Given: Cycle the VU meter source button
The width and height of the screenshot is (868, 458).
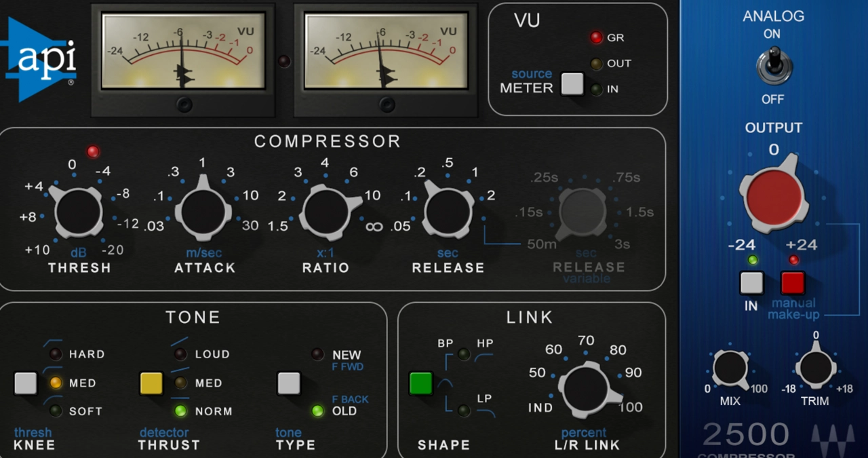Looking at the screenshot, I should coord(572,84).
